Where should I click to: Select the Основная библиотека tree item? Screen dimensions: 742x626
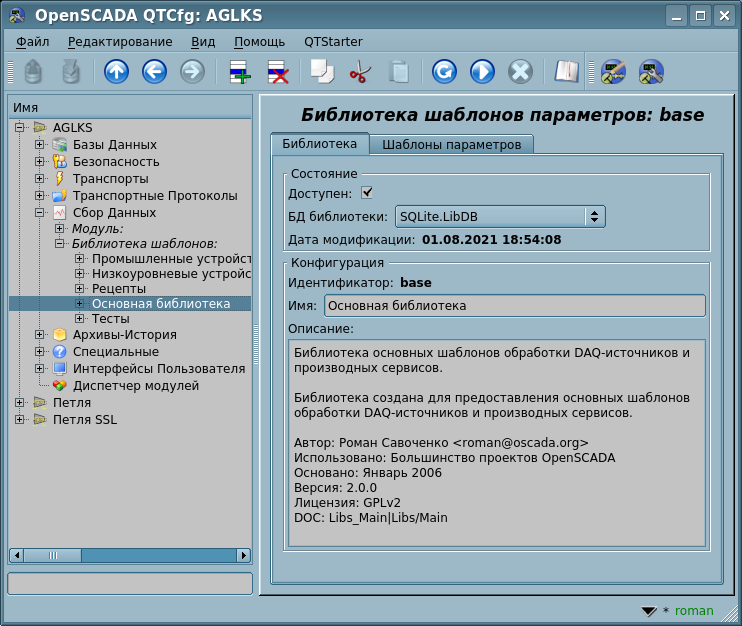click(161, 304)
